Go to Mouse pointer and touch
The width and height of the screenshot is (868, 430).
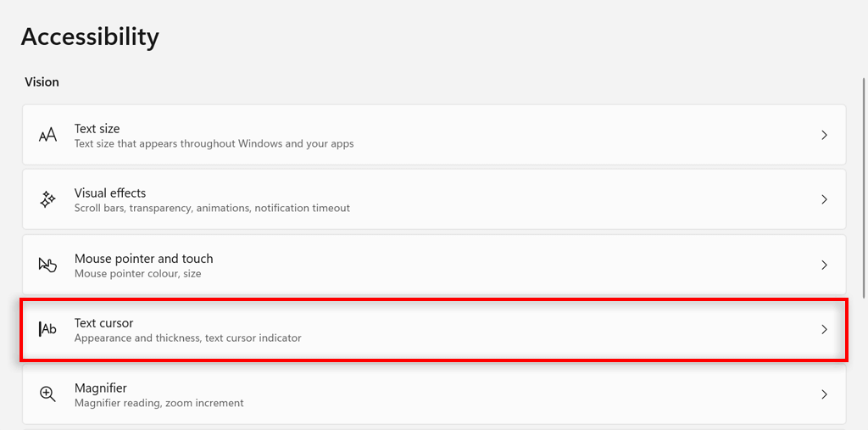[143, 259]
